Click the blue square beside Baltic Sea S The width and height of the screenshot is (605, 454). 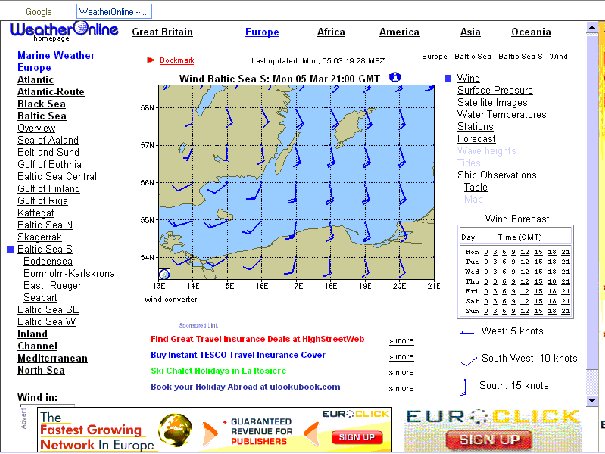pyautogui.click(x=10, y=248)
